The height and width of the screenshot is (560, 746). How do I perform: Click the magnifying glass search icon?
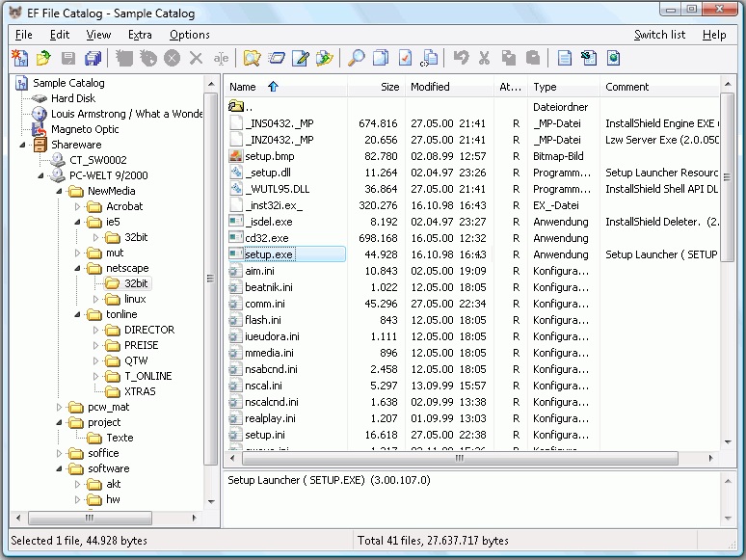356,59
